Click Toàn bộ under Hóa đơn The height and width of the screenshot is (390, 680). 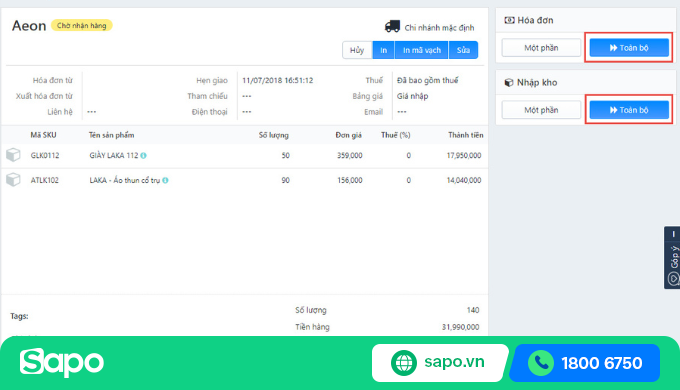[x=629, y=48]
